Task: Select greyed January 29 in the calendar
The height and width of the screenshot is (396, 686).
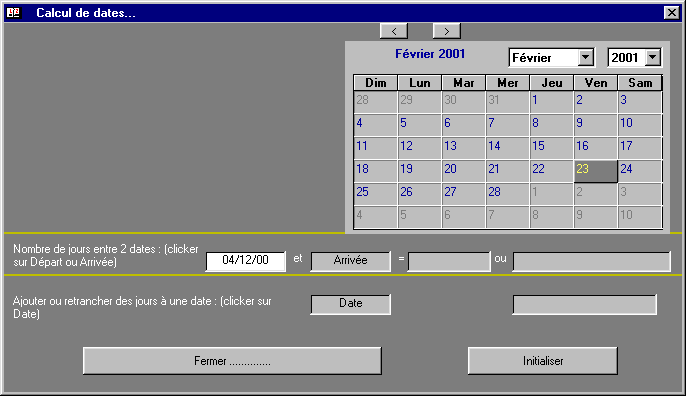Action: tap(420, 102)
